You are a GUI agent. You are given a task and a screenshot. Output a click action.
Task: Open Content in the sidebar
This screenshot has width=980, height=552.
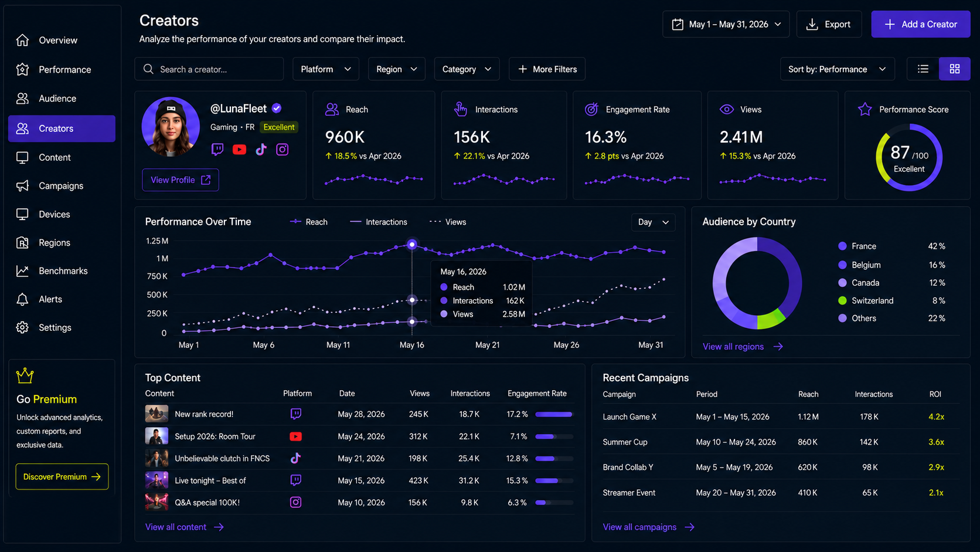(x=62, y=157)
